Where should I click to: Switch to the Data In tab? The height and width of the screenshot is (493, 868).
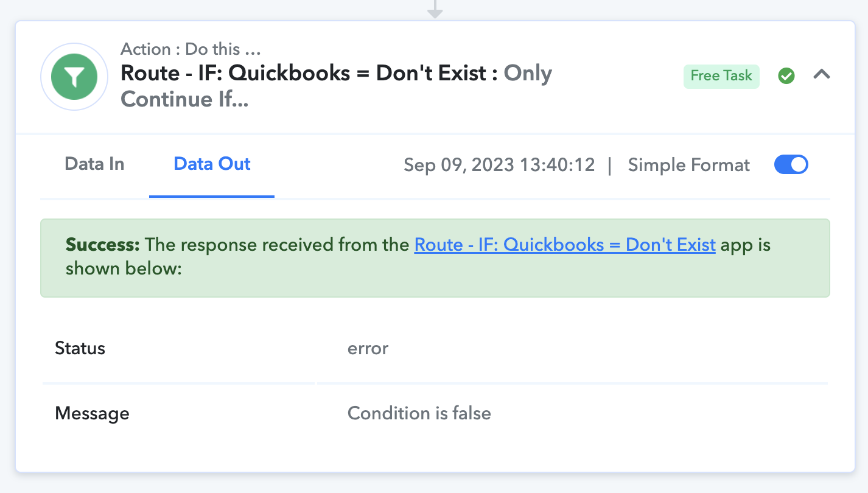(94, 164)
